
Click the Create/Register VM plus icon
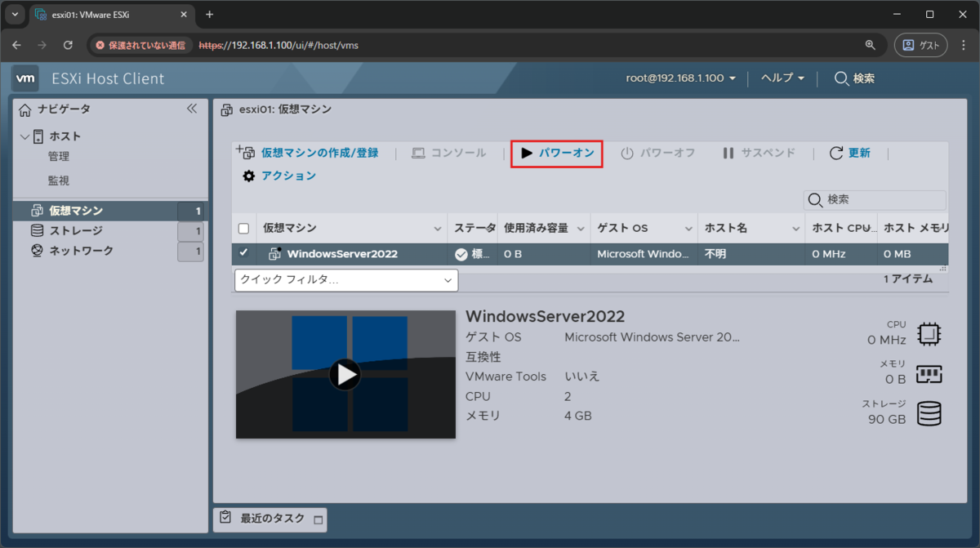click(x=245, y=152)
